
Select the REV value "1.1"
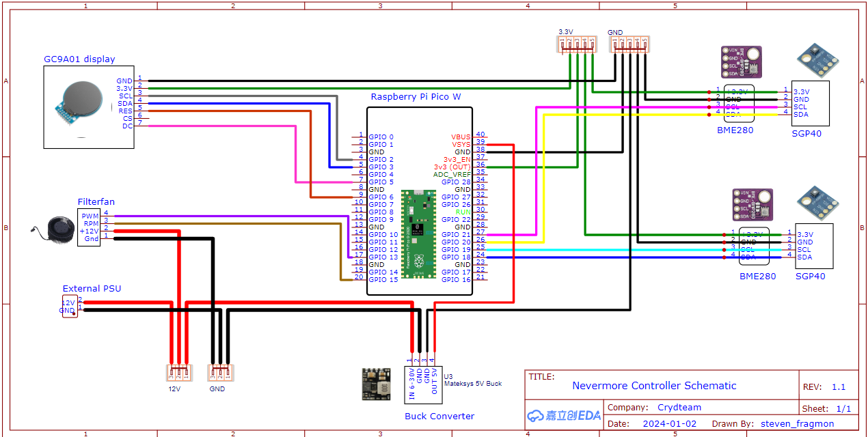(839, 387)
